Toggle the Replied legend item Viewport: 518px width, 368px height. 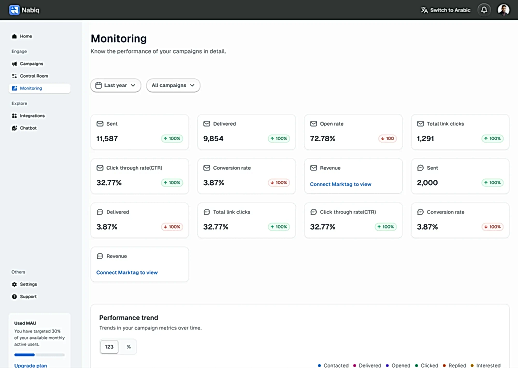pyautogui.click(x=454, y=366)
